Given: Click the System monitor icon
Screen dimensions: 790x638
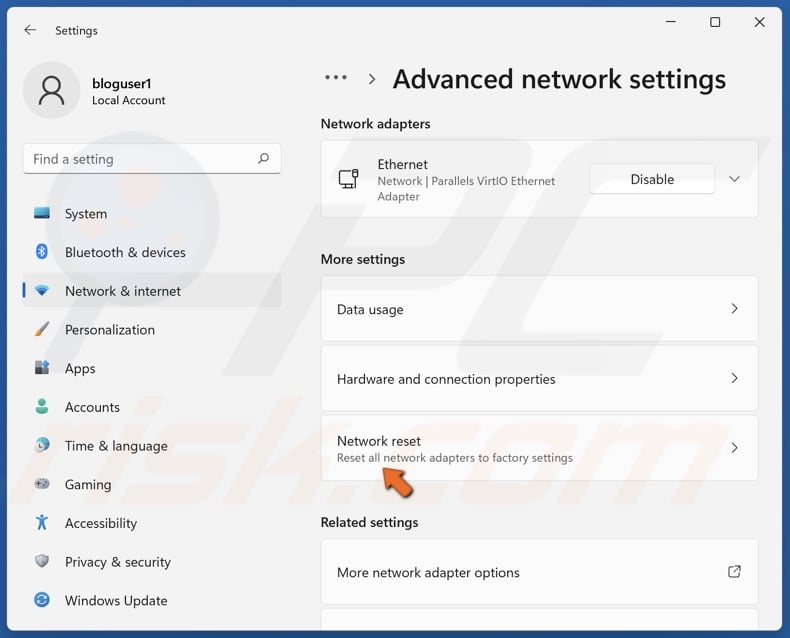Looking at the screenshot, I should point(42,213).
